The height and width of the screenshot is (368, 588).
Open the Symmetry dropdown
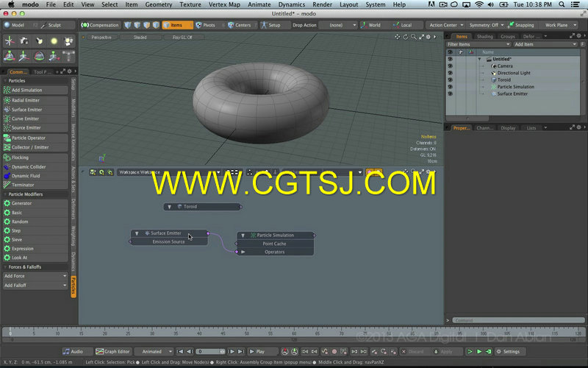point(487,25)
